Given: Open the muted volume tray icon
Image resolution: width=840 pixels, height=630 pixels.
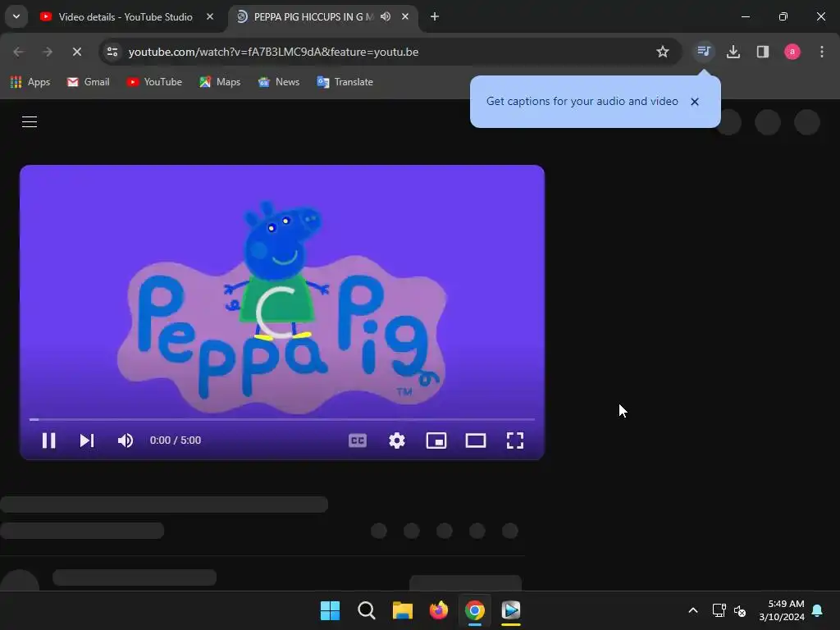Looking at the screenshot, I should point(740,610).
